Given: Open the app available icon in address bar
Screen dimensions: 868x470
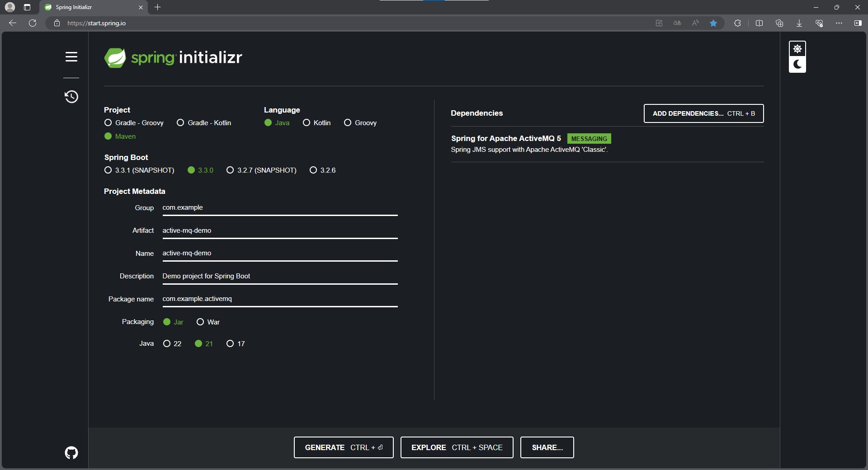Looking at the screenshot, I should (x=659, y=23).
